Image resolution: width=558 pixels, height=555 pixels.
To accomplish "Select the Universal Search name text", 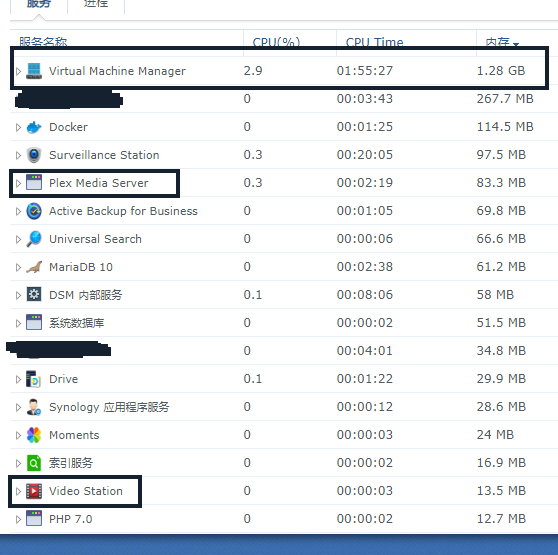I will (95, 239).
